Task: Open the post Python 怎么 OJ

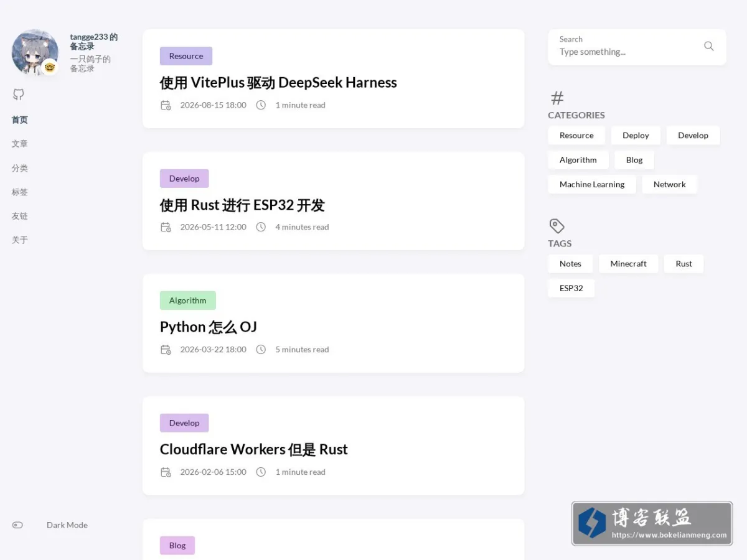Action: click(x=209, y=327)
